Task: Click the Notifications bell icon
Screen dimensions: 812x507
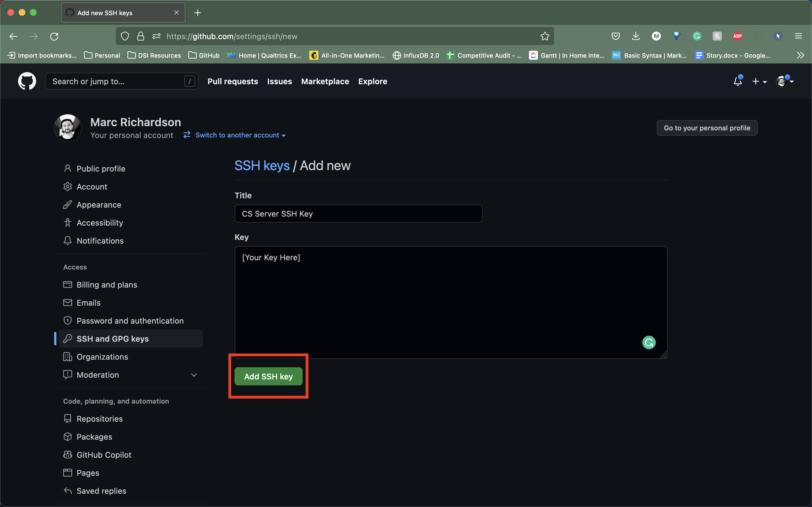Action: [737, 81]
